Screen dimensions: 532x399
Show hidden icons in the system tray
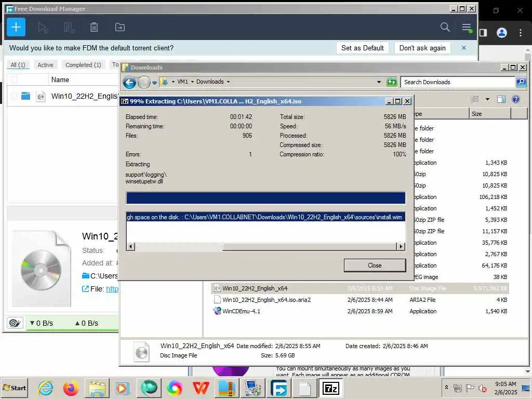click(x=447, y=387)
